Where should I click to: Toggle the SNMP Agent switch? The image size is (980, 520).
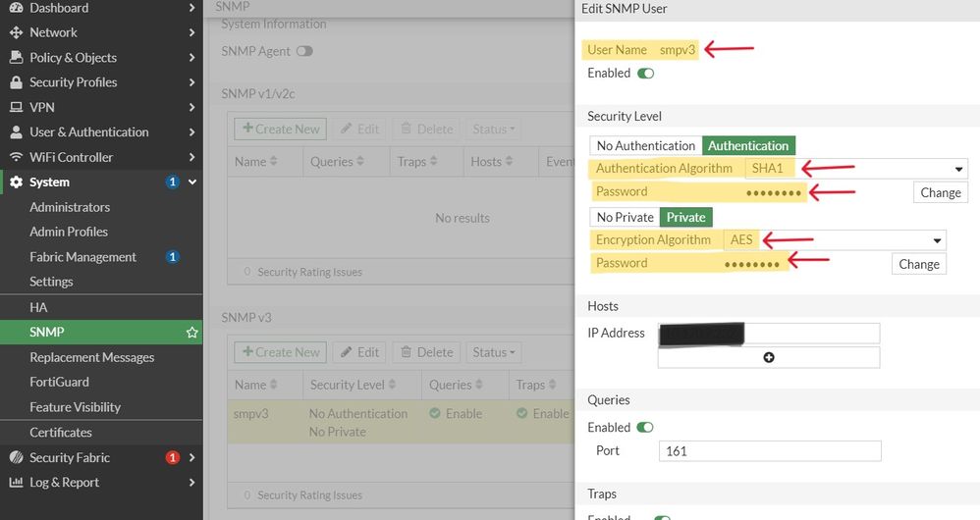point(304,51)
